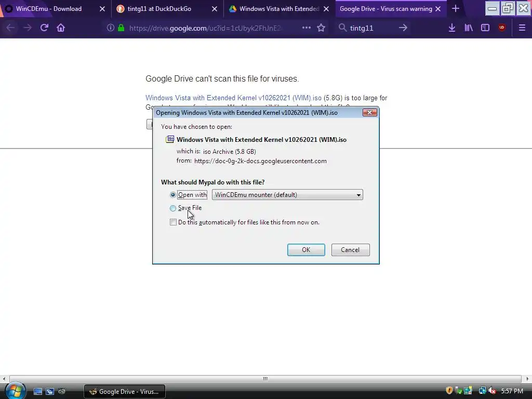532x399 pixels.
Task: Click the horizontal scrollbar thumb
Action: 265,379
